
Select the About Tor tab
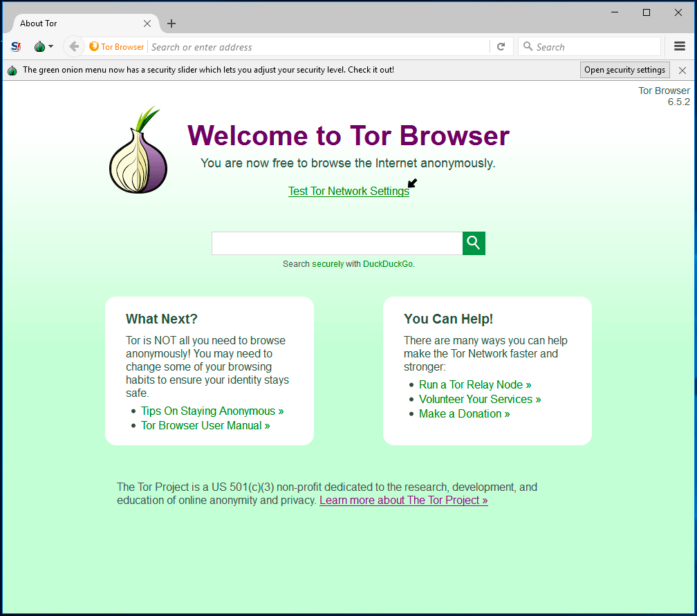[x=84, y=24]
